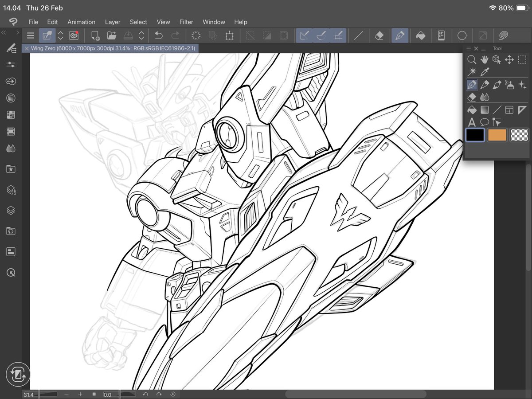Toggle the straight line command bar tool
This screenshot has height=399, width=532.
tap(359, 35)
